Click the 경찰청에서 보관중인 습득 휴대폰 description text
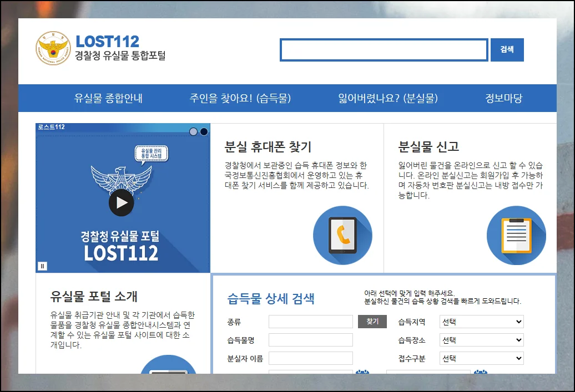Image resolution: width=575 pixels, height=392 pixels. click(x=297, y=175)
